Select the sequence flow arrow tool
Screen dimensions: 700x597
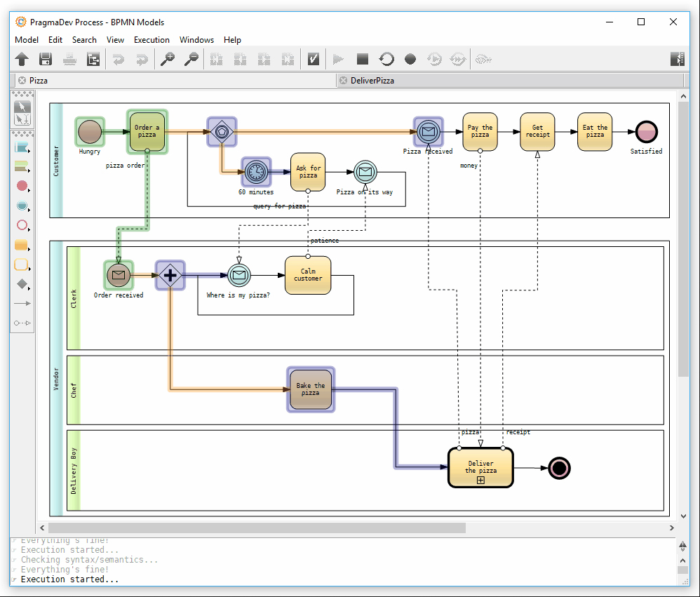22,304
